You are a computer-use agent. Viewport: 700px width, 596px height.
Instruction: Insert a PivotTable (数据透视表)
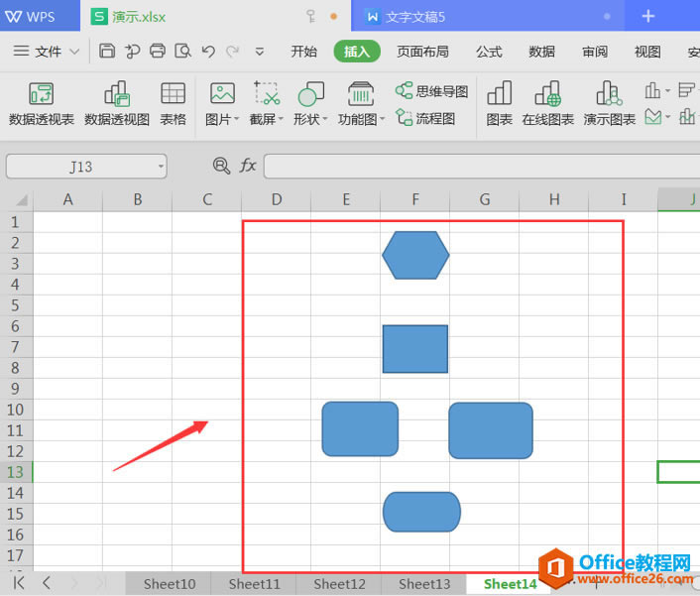41,104
